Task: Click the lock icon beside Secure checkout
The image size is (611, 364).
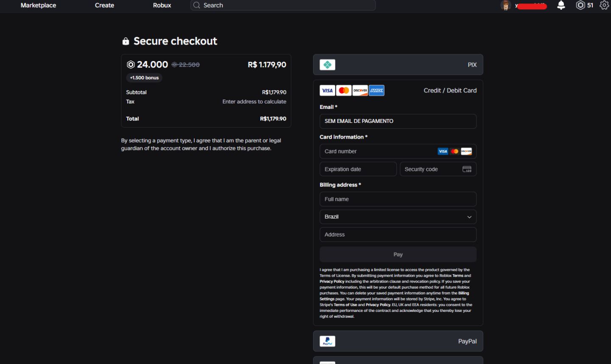Action: (126, 41)
